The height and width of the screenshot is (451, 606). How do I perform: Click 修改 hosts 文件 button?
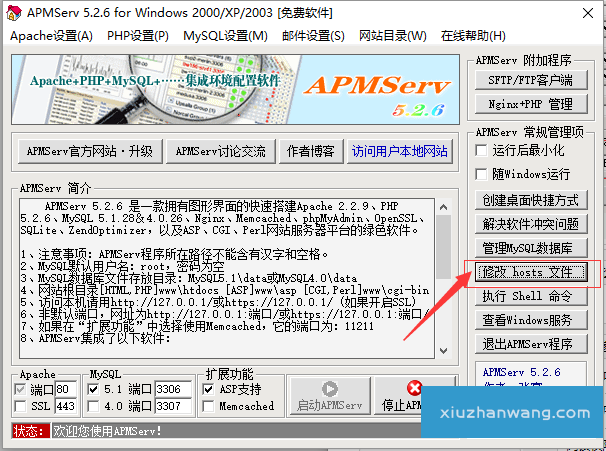coord(531,272)
